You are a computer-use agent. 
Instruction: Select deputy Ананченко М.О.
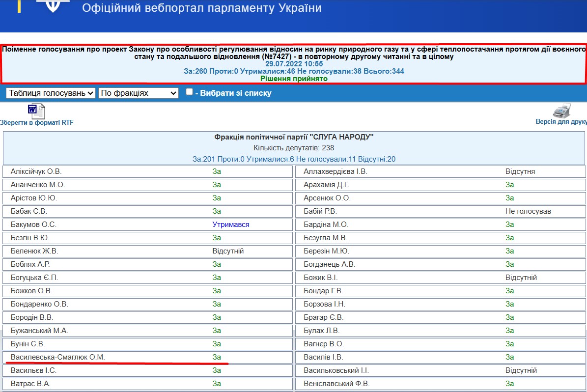[38, 185]
